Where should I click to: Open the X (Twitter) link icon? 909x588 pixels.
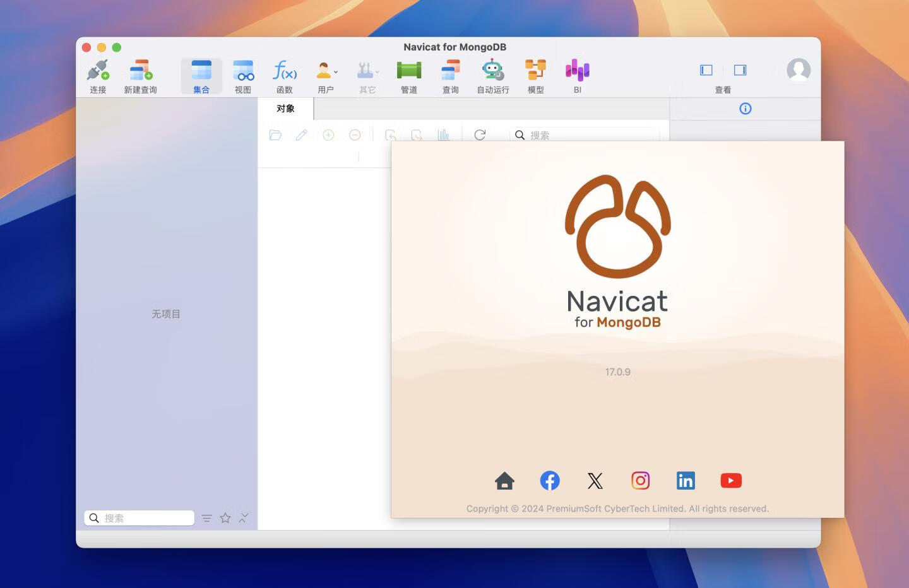coord(595,481)
